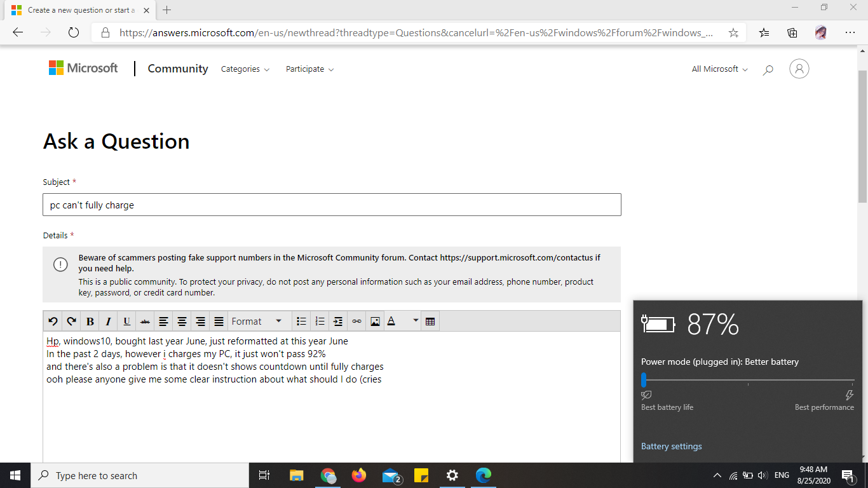
Task: Center align text in the editor
Action: point(182,322)
